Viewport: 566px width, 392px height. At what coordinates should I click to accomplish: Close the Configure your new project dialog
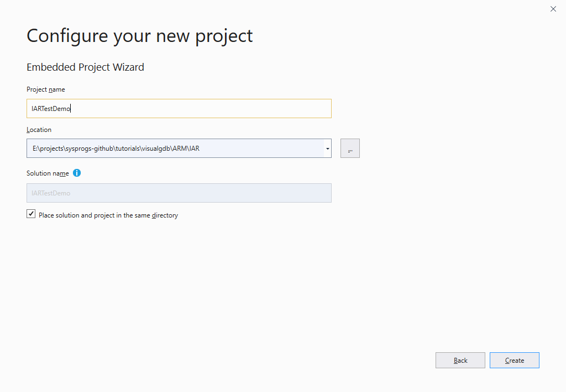pos(553,9)
